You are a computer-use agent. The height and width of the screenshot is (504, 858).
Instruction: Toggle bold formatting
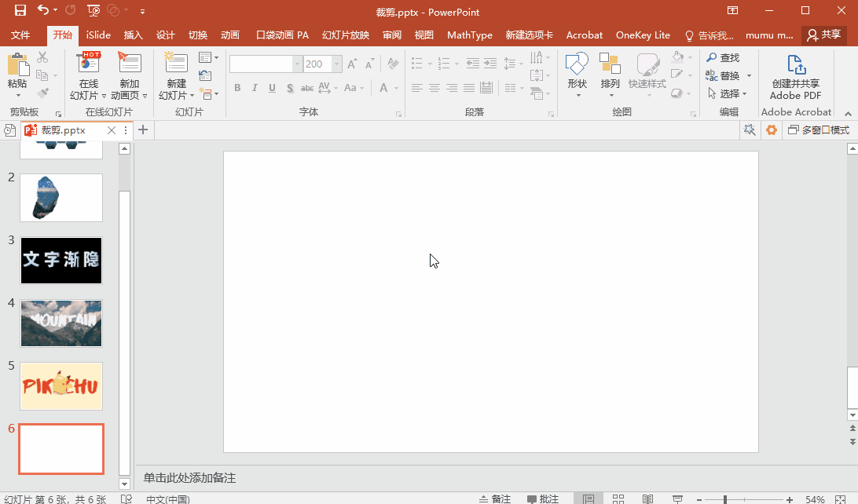coord(237,88)
